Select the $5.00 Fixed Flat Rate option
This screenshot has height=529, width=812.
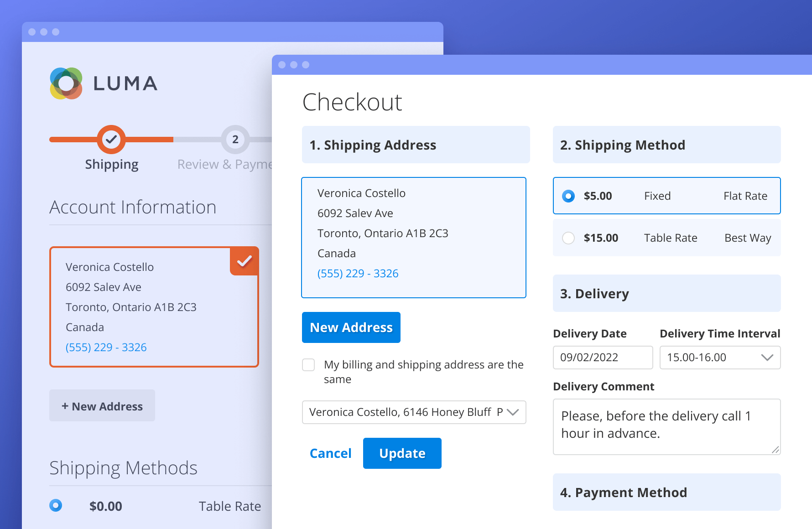pos(568,196)
